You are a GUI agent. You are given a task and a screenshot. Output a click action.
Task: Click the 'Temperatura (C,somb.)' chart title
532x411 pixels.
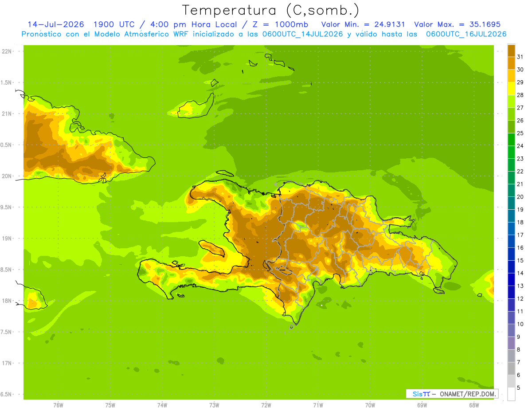(x=270, y=11)
